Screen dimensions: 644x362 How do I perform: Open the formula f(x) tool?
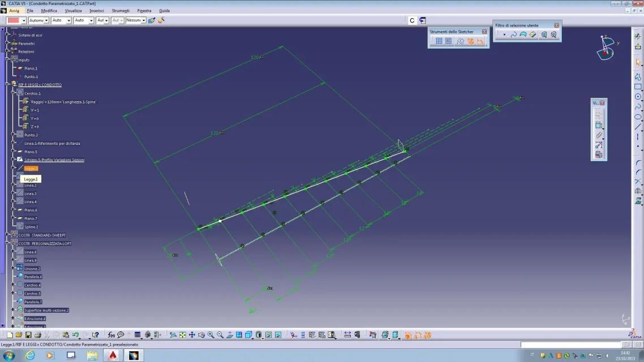(111, 335)
